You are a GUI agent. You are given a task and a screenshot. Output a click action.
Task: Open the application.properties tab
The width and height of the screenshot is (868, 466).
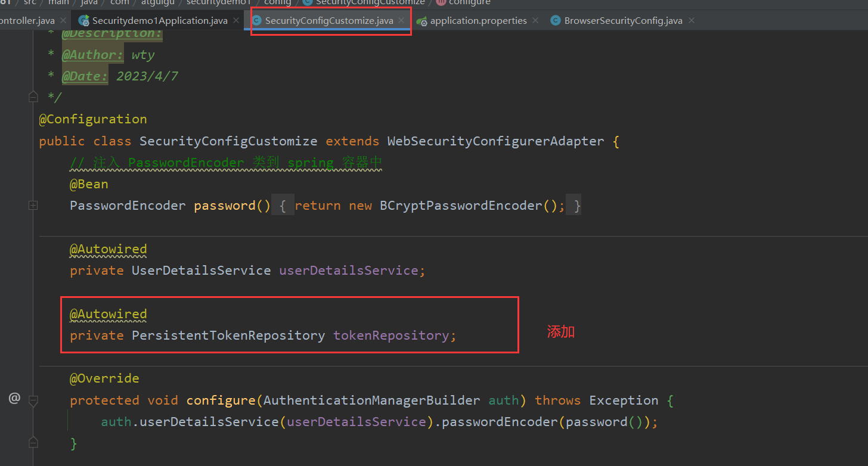pyautogui.click(x=478, y=20)
